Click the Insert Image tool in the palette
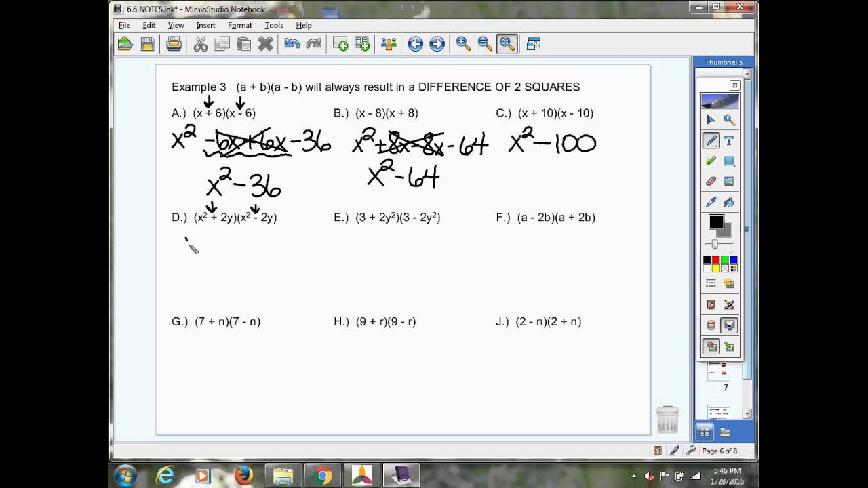868x488 pixels. (x=729, y=181)
